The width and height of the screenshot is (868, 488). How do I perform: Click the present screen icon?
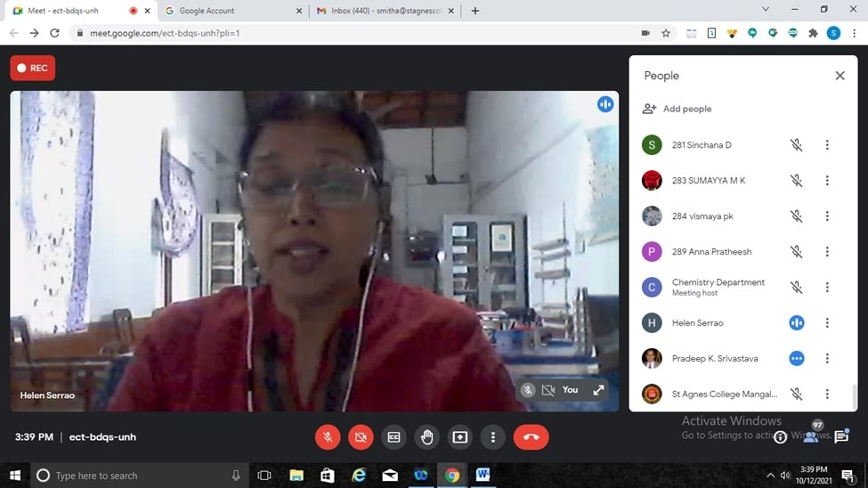pos(459,437)
